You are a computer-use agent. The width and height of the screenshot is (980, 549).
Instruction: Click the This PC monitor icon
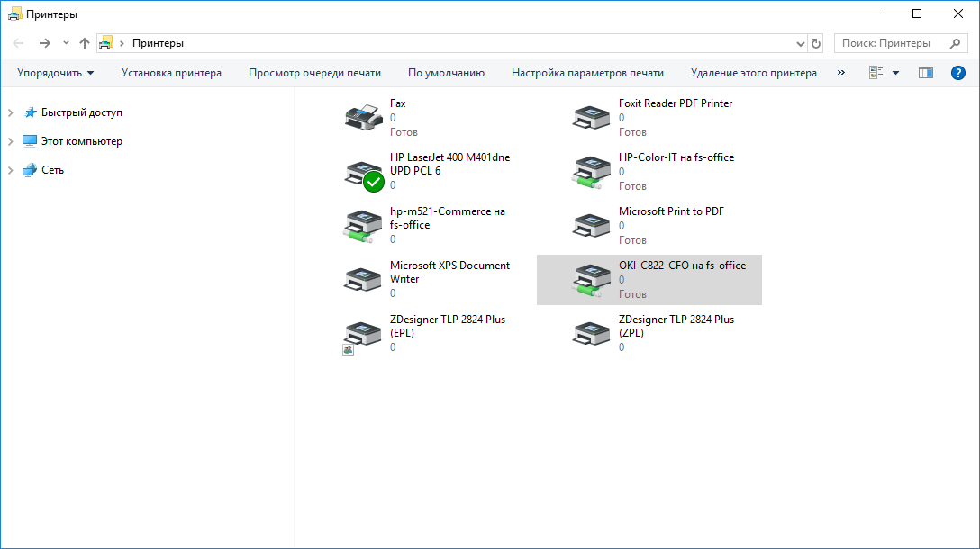(30, 141)
